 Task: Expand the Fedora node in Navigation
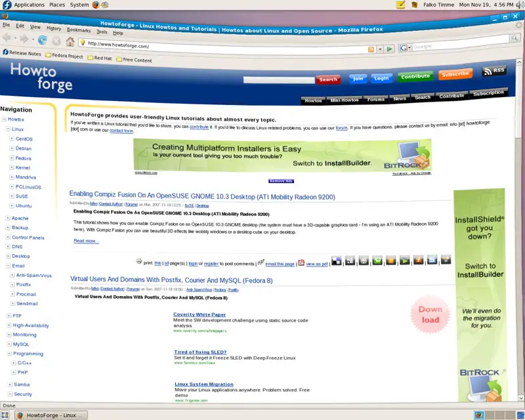[12, 158]
